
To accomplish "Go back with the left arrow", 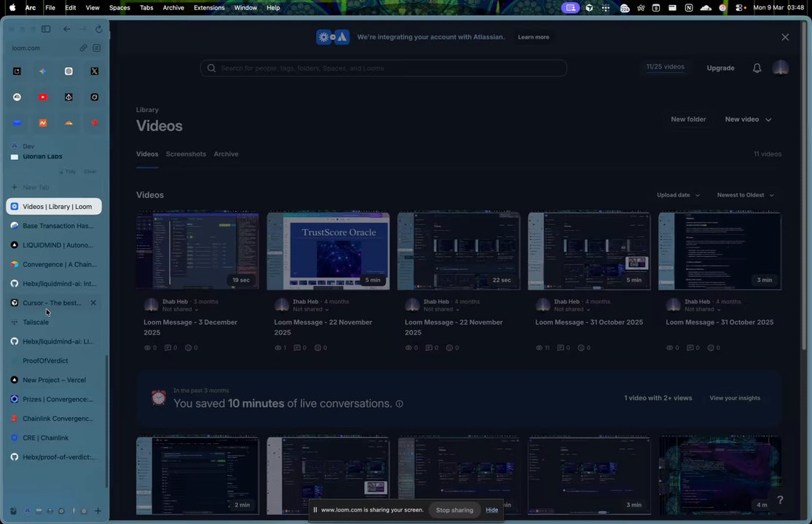I will pos(66,29).
